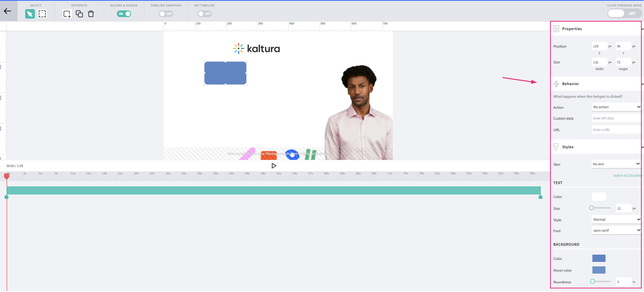Delete hotspot with trash icon
The width and height of the screenshot is (644, 292).
(91, 14)
